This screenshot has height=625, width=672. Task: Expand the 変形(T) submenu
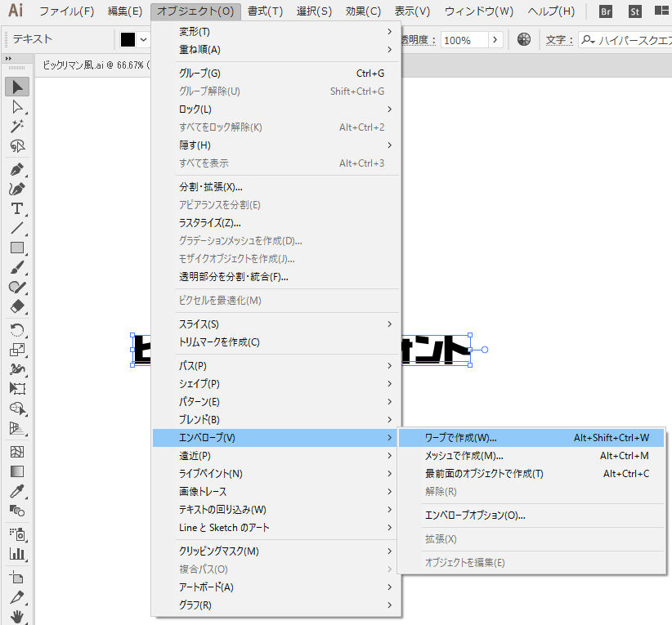click(x=276, y=32)
